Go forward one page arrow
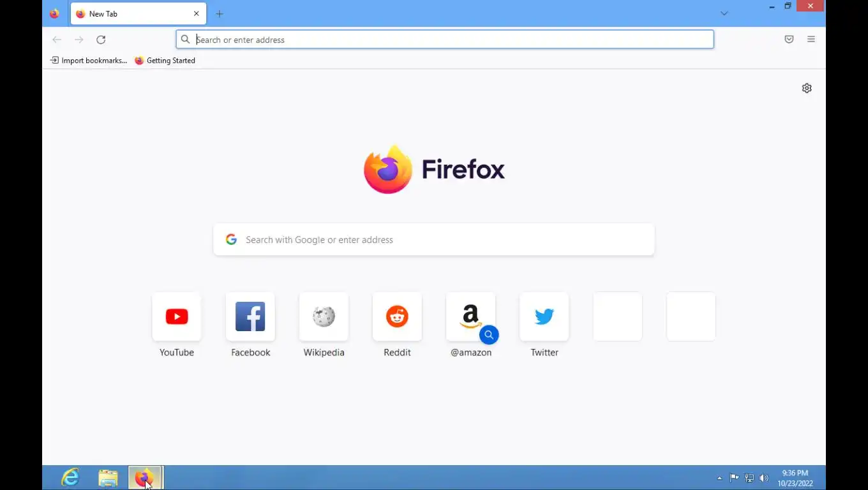 [79, 40]
